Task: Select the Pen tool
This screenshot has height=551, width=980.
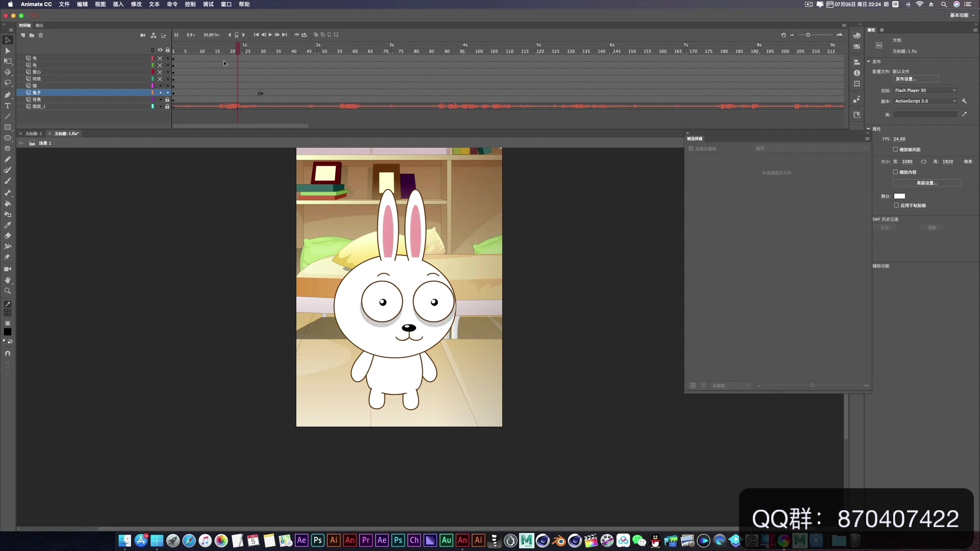Action: coord(8,95)
